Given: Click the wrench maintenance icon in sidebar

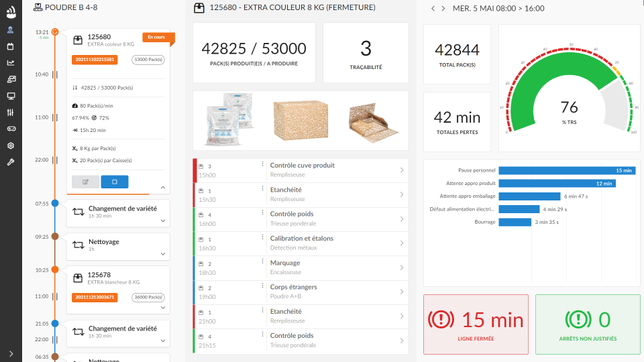Looking at the screenshot, I should point(10,162).
